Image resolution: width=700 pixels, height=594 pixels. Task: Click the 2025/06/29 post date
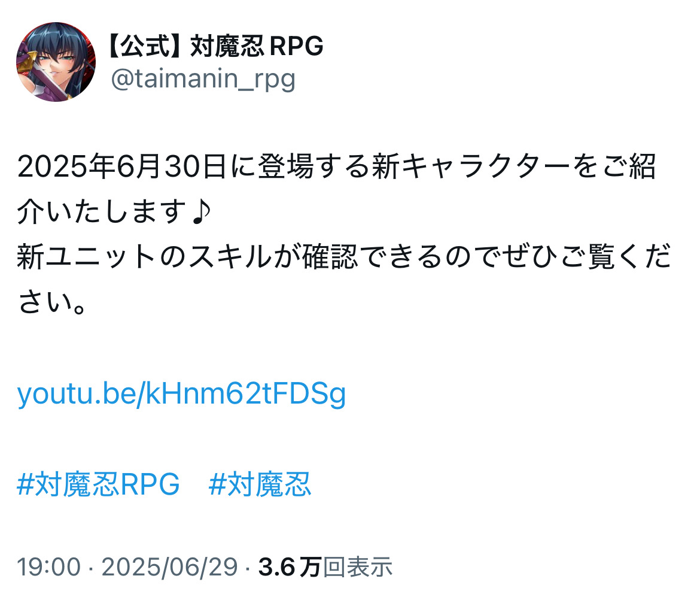coord(170,566)
